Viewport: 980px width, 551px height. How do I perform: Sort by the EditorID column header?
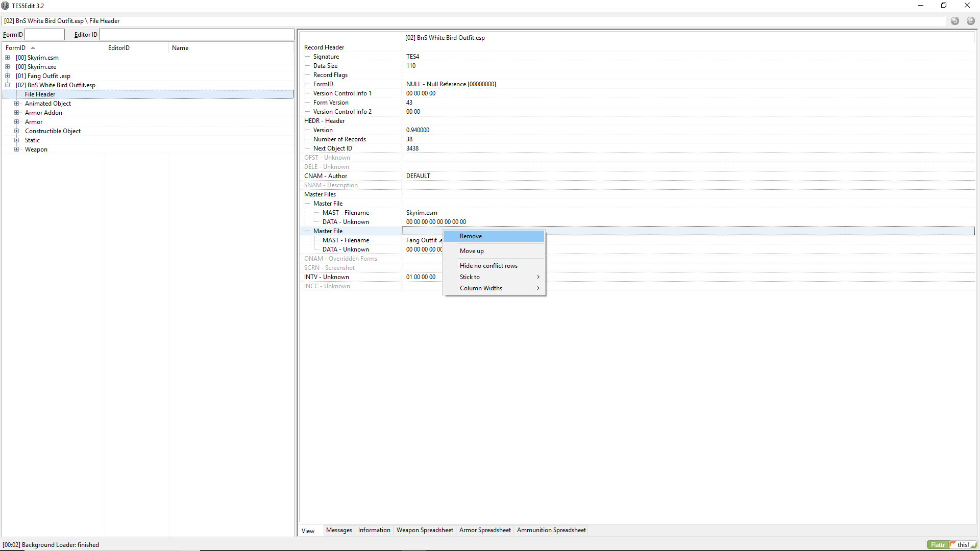[x=137, y=48]
